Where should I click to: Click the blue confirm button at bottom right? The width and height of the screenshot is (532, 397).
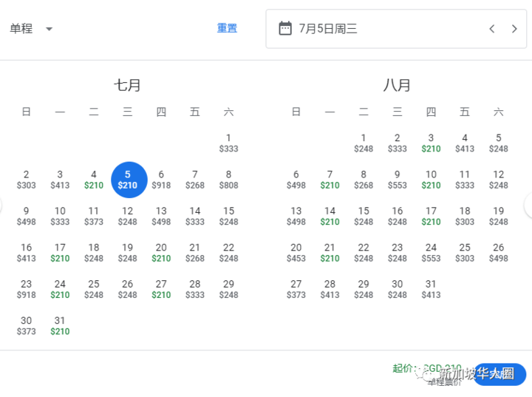tap(501, 374)
